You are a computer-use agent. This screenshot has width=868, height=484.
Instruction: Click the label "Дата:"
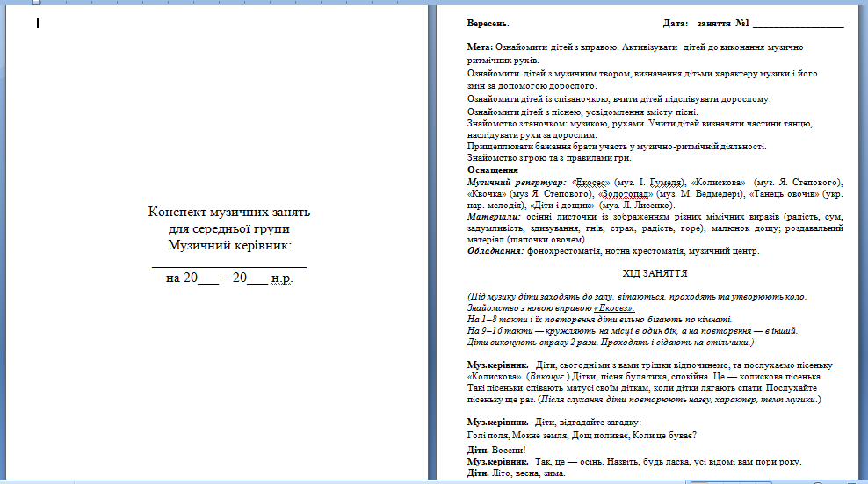tap(676, 23)
